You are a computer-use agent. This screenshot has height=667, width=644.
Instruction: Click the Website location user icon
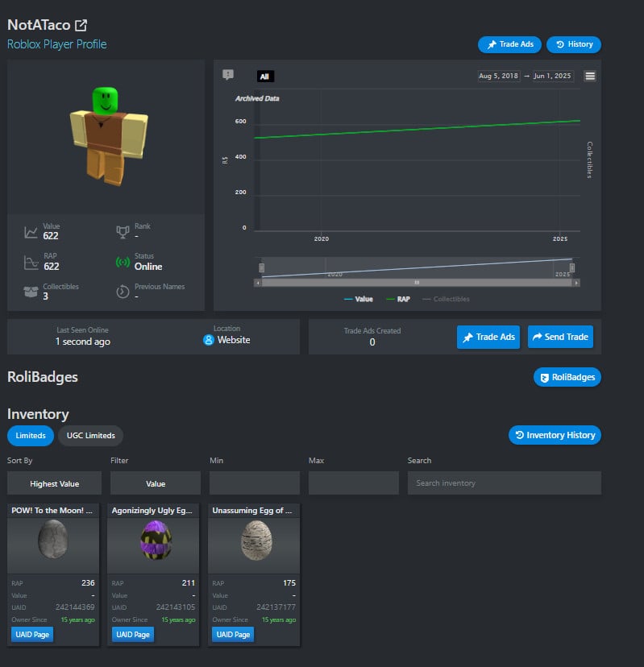click(208, 340)
